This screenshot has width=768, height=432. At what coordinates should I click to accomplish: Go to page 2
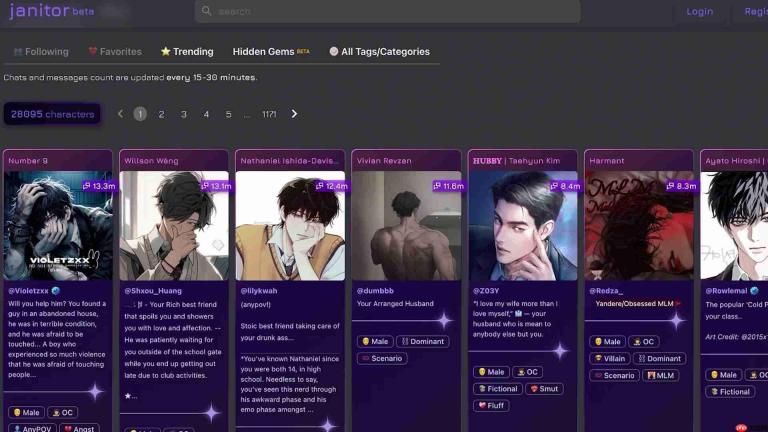tap(161, 114)
